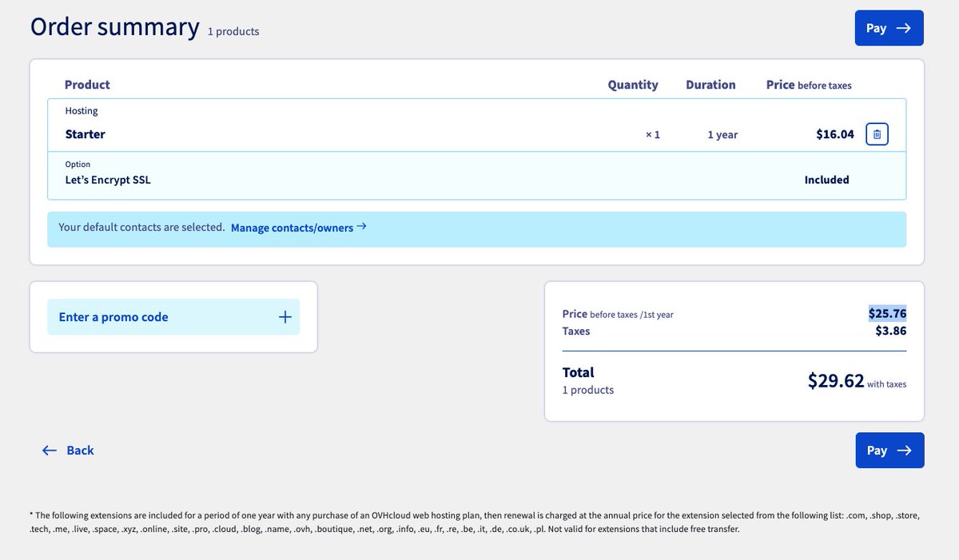Viewport: 959px width, 560px height.
Task: Click 'Your default contacts are selected' text
Action: pyautogui.click(x=141, y=228)
